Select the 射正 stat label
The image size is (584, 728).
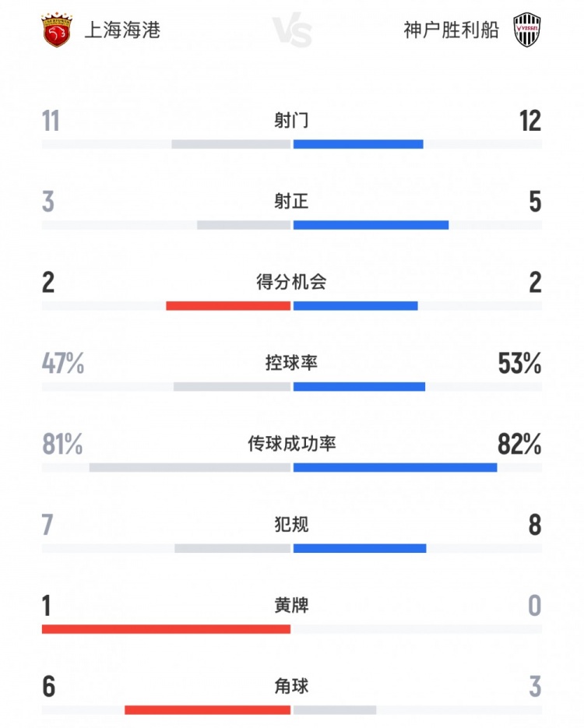291,202
